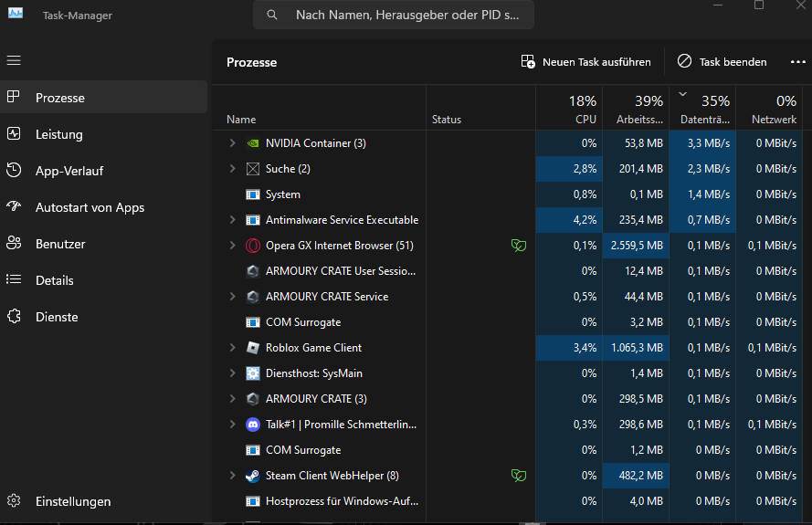The image size is (812, 525).
Task: Select Roblox memory value 1.065,3 MB
Action: coord(637,348)
